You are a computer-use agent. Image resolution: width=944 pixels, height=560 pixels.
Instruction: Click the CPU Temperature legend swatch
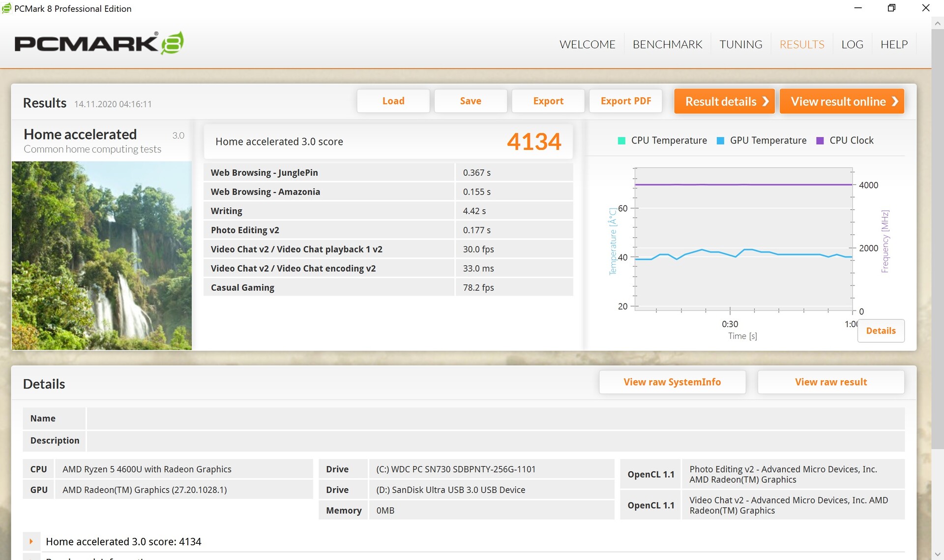coord(621,141)
